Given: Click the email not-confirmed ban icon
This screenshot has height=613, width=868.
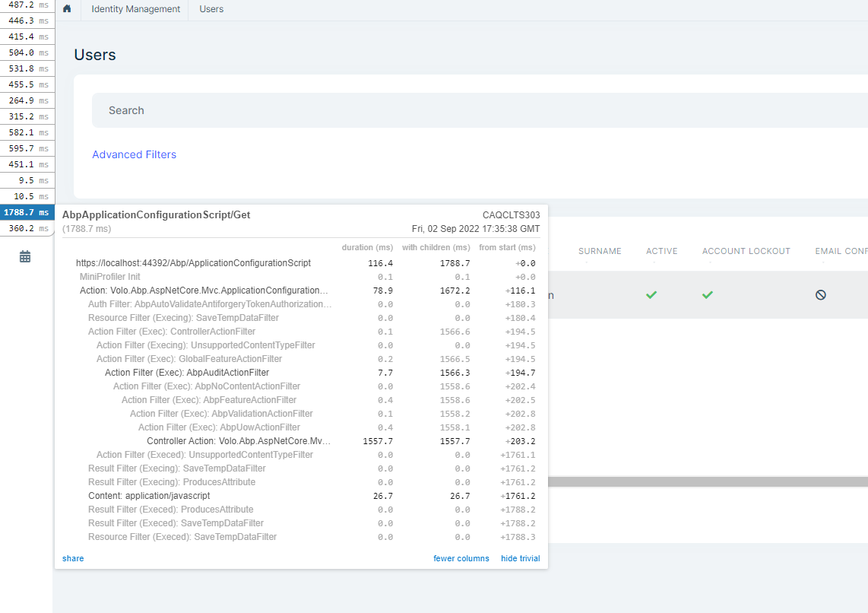Looking at the screenshot, I should (821, 294).
